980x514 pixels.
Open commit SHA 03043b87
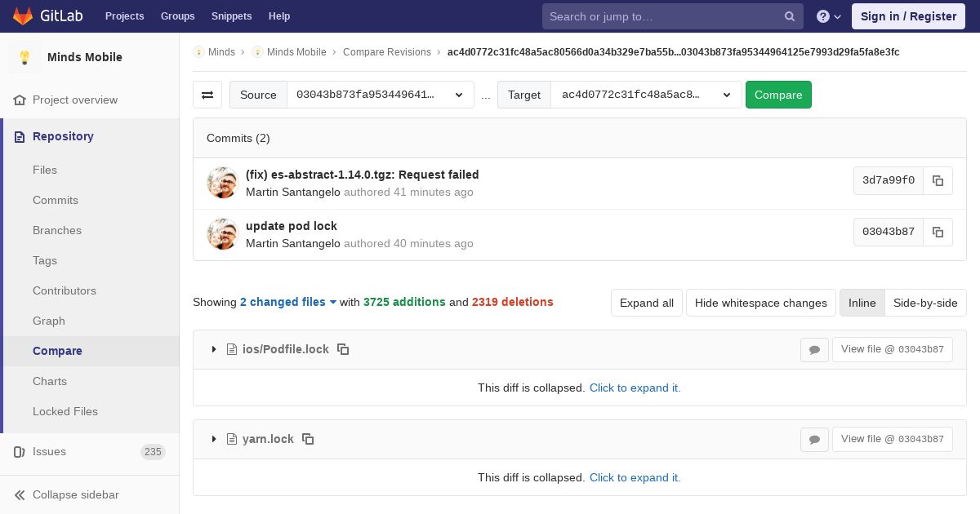(x=889, y=232)
